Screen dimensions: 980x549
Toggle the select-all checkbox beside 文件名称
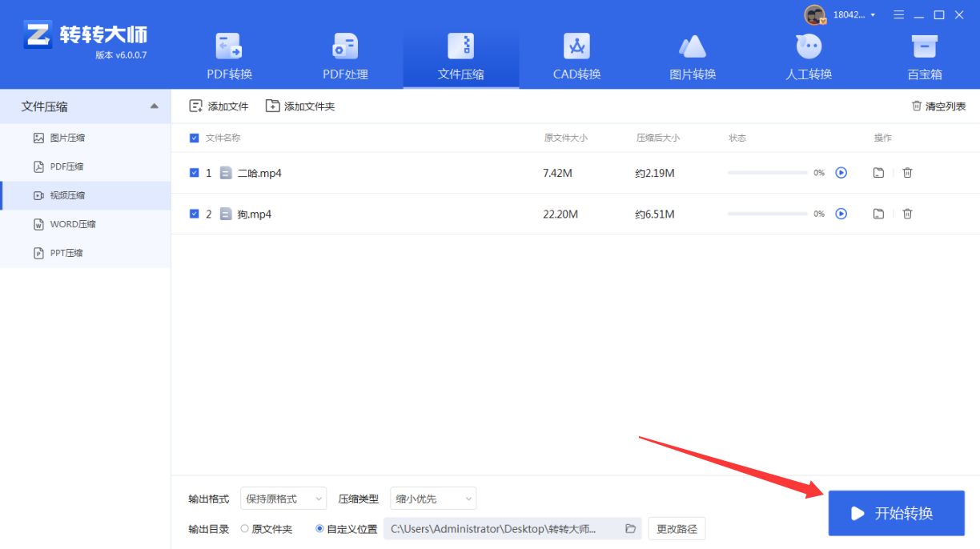(195, 138)
